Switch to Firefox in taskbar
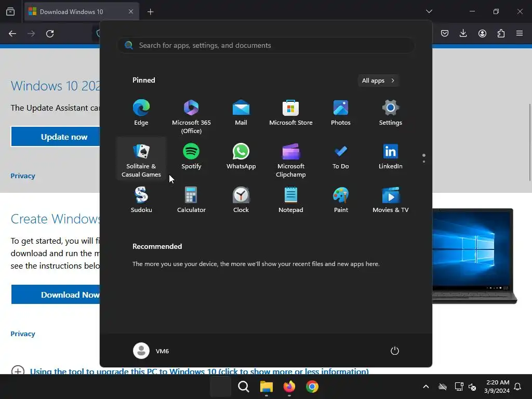 pyautogui.click(x=289, y=387)
